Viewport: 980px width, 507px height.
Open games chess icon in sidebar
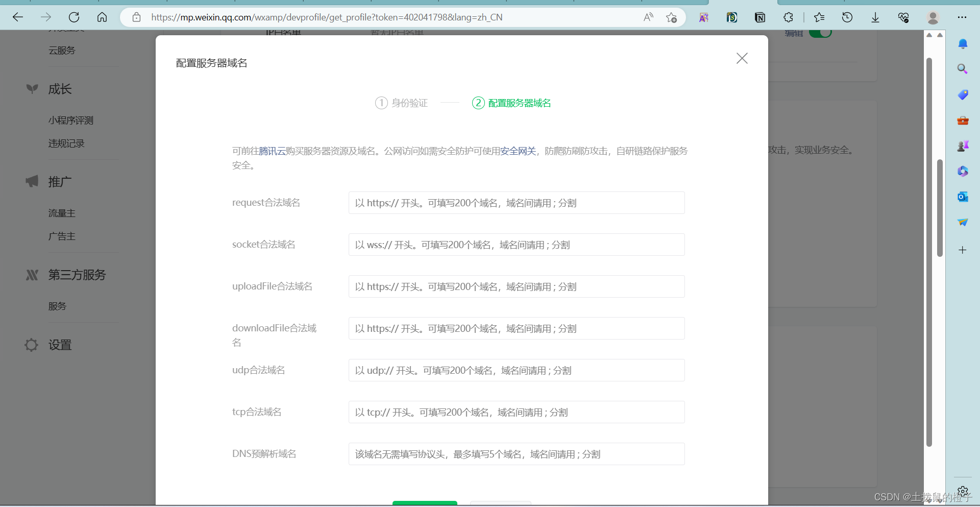pos(963,146)
